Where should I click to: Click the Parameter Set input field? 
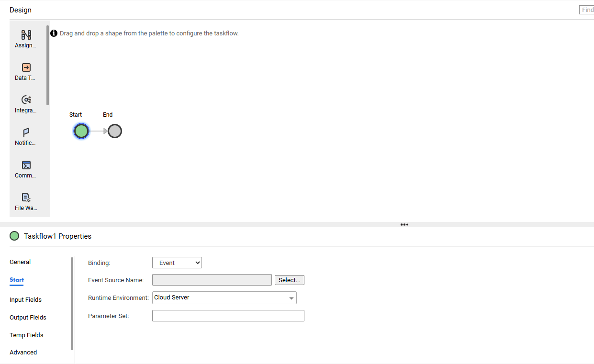click(x=228, y=316)
